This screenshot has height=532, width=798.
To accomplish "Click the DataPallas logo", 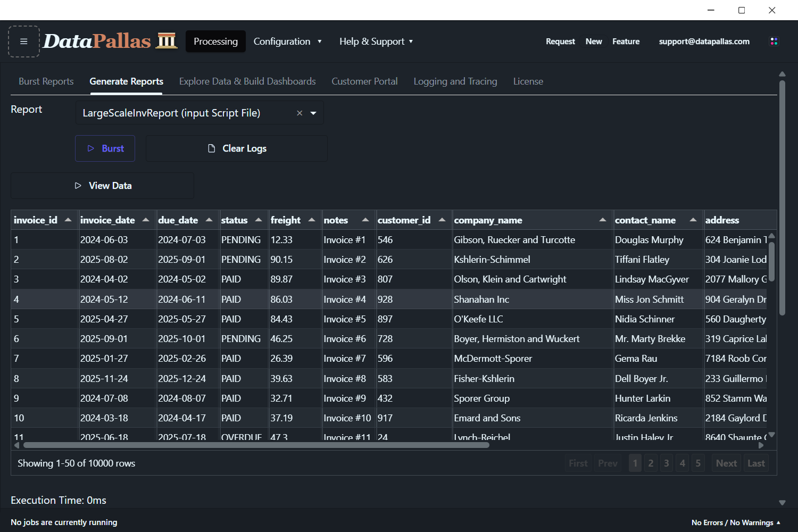I will coord(110,41).
